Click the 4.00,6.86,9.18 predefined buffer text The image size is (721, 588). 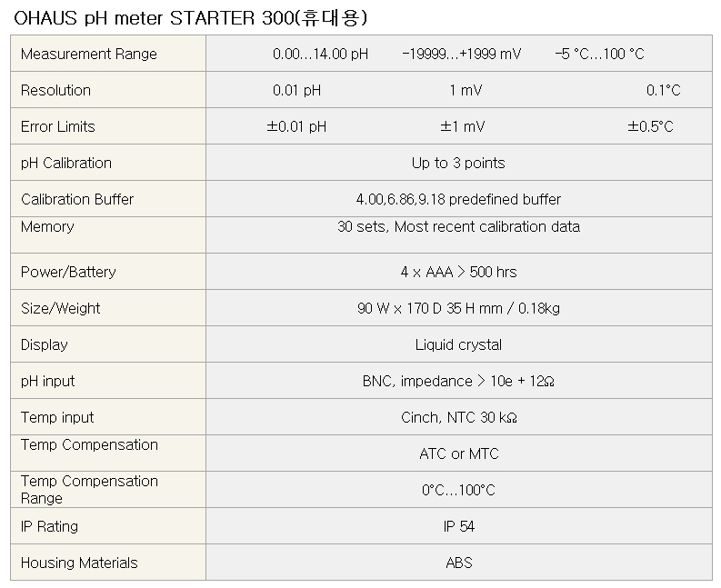(x=458, y=199)
